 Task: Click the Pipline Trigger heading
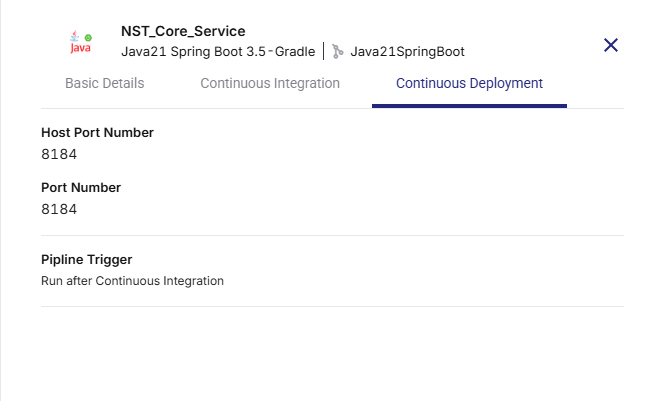coord(86,259)
